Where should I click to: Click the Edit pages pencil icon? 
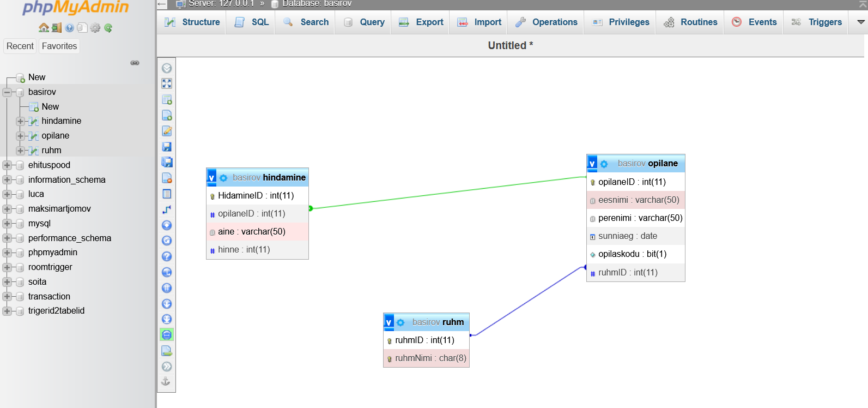coord(167,131)
